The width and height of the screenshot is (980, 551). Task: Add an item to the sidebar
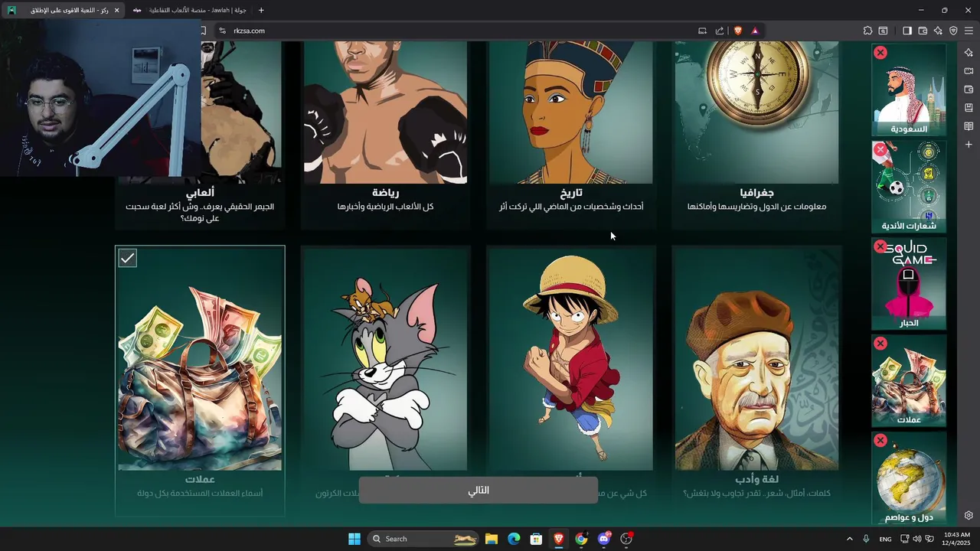[x=969, y=145]
